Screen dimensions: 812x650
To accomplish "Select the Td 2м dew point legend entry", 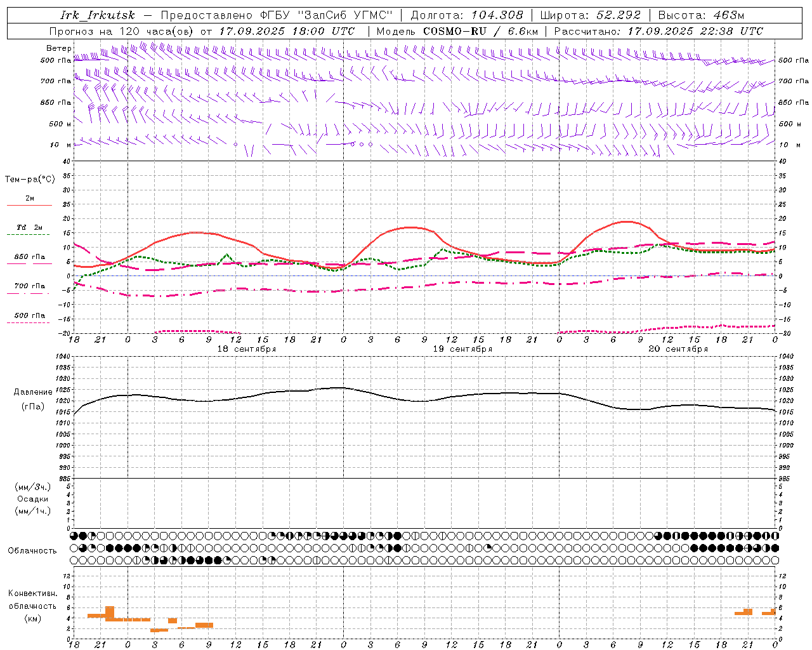I will 29,227.
